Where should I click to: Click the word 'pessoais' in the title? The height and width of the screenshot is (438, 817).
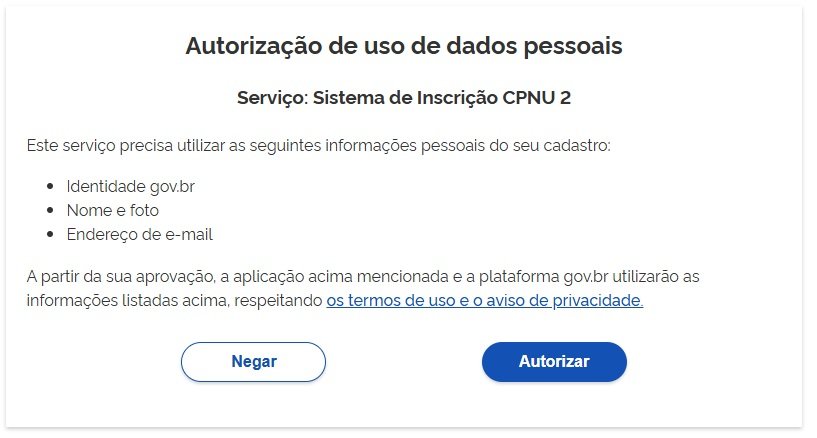click(573, 46)
